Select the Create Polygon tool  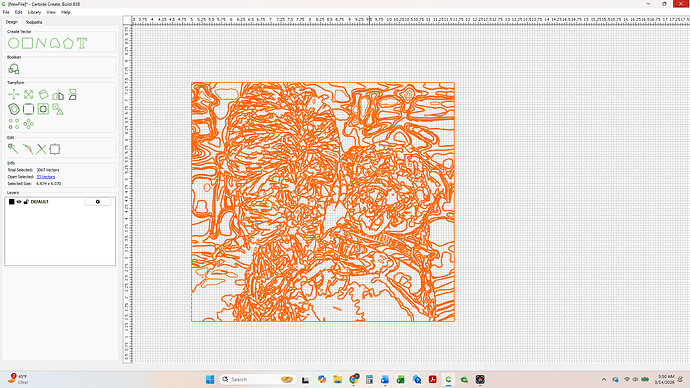point(68,43)
